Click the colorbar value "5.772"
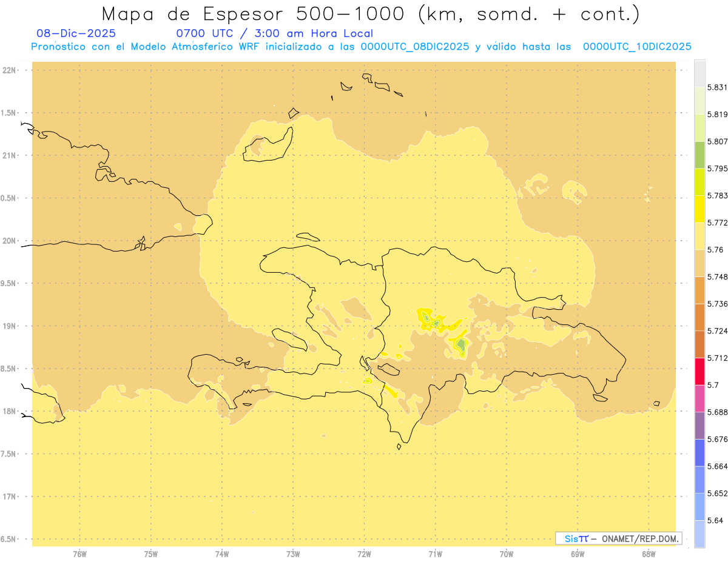 718,222
